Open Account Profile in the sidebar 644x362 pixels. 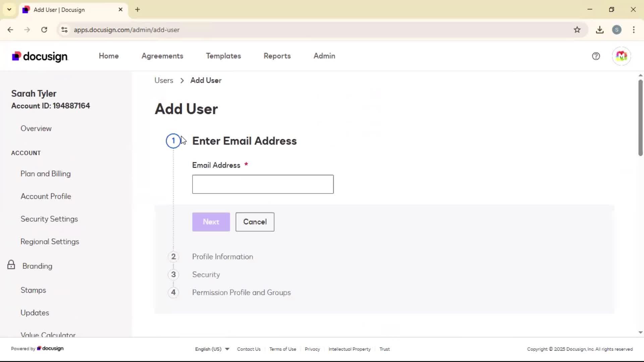coord(46,196)
